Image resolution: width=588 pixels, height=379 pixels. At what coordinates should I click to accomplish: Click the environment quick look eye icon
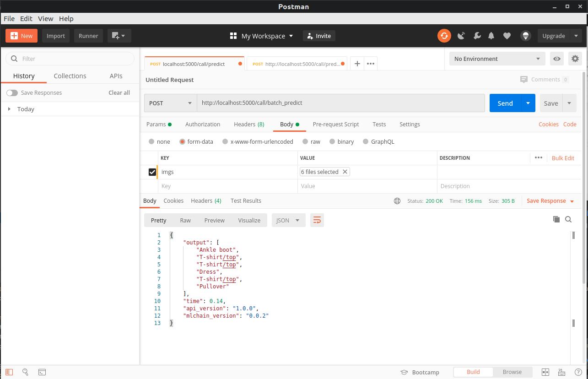click(x=557, y=59)
